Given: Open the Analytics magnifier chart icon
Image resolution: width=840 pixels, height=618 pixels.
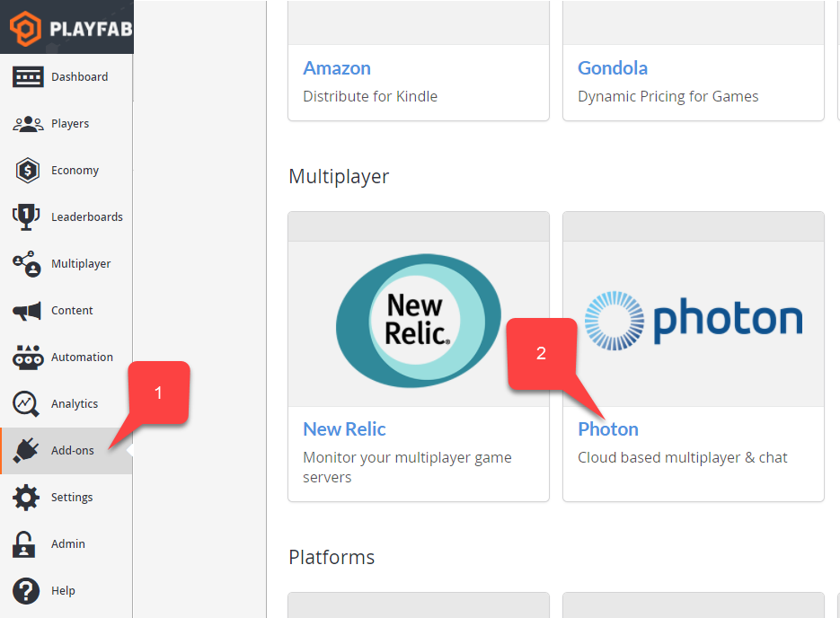Looking at the screenshot, I should 26,404.
